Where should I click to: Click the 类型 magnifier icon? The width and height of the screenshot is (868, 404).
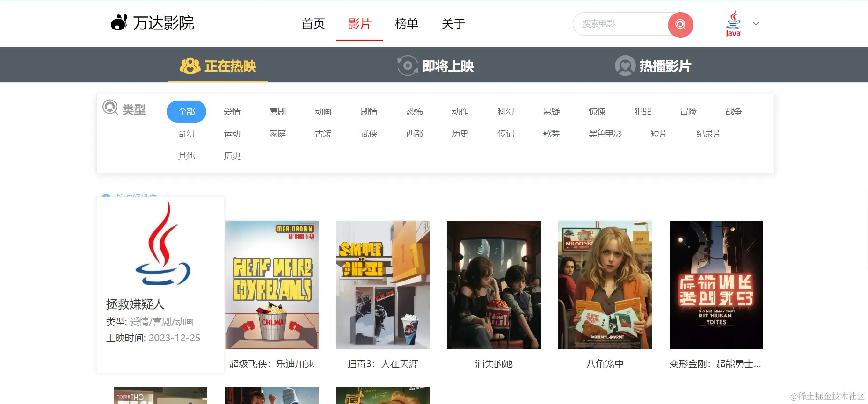[x=110, y=108]
